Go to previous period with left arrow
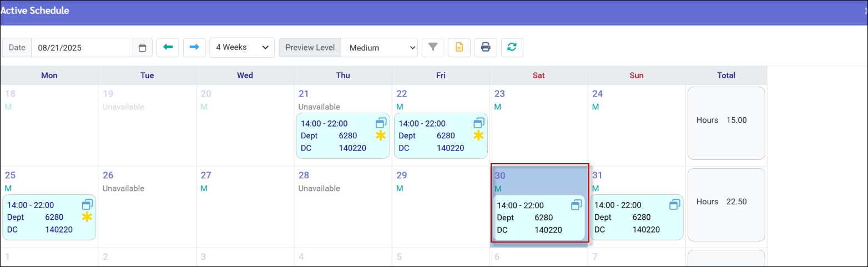Viewport: 868px width, 267px height. [168, 48]
